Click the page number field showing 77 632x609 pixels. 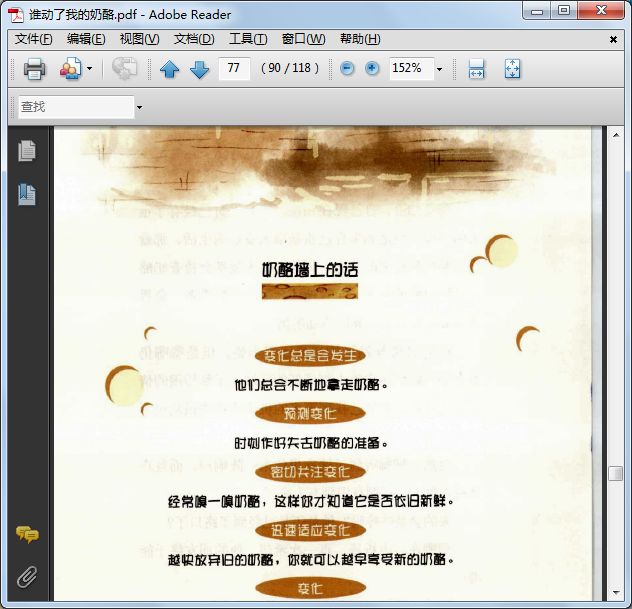point(234,68)
